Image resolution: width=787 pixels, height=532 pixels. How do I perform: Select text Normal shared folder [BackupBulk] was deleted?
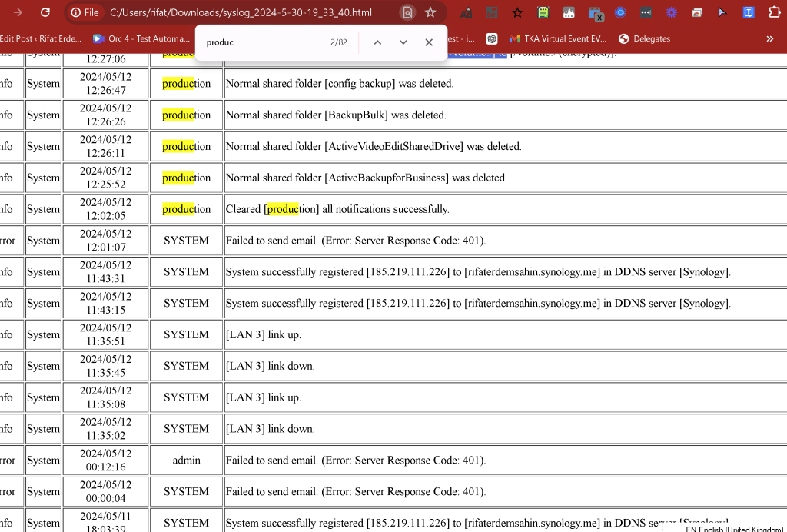pos(336,115)
